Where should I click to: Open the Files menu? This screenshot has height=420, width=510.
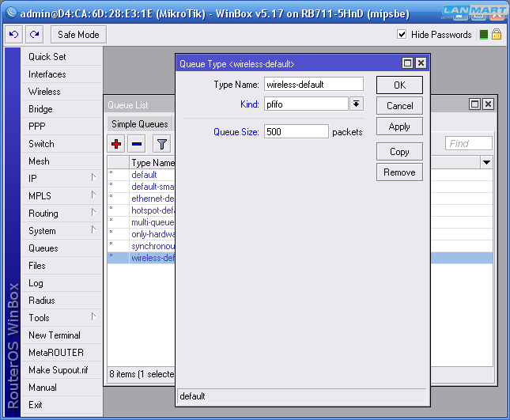[62, 266]
